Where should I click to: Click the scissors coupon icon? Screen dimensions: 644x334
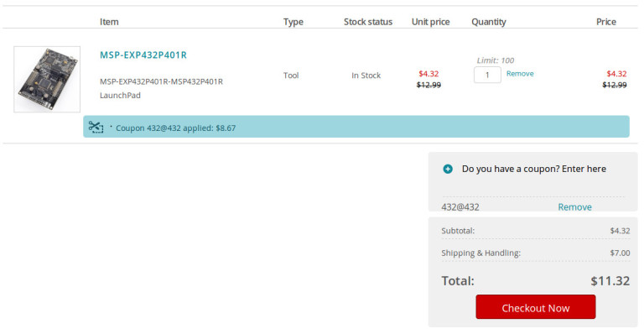point(96,127)
